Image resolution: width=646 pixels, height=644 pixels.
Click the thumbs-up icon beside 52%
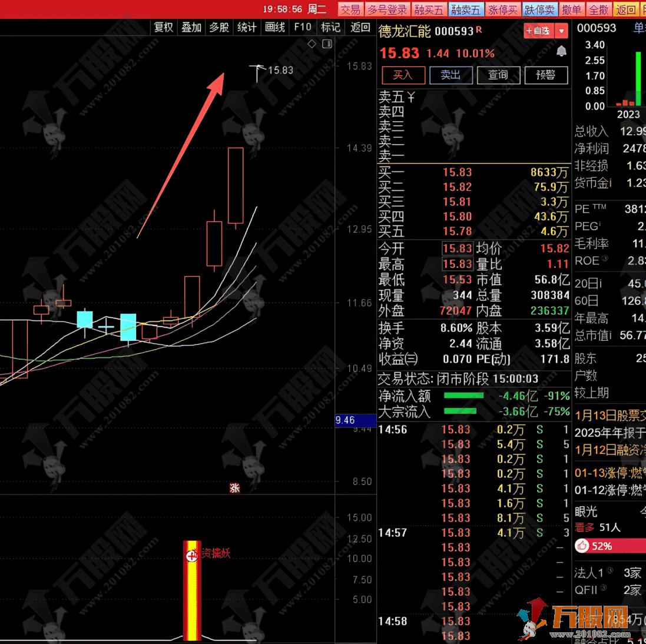click(582, 546)
